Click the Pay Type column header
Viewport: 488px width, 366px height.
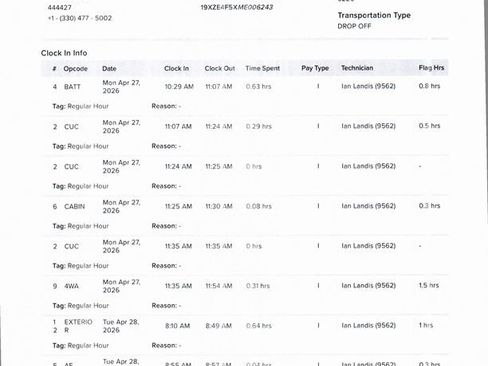point(315,68)
